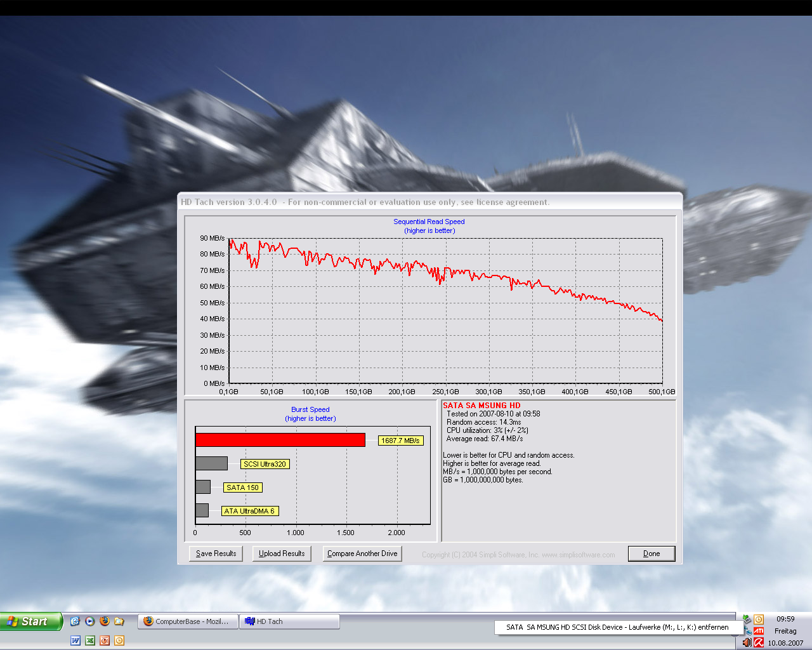Open ATI control tray icon
Screen dimensions: 812x650
click(759, 631)
